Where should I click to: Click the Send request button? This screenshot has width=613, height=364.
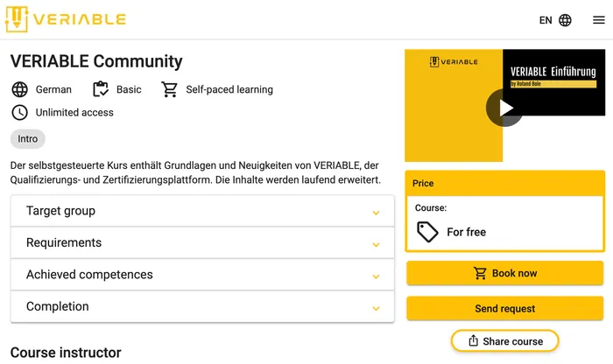504,309
